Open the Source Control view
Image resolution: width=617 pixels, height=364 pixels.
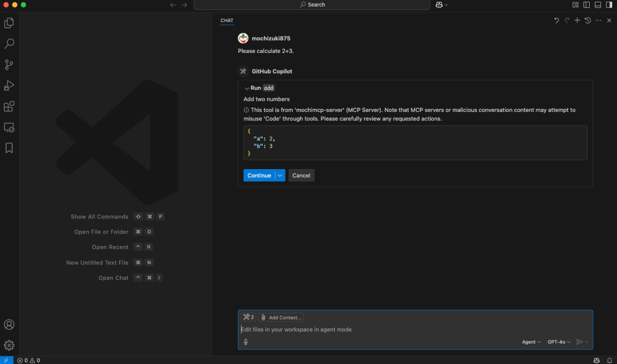point(9,65)
